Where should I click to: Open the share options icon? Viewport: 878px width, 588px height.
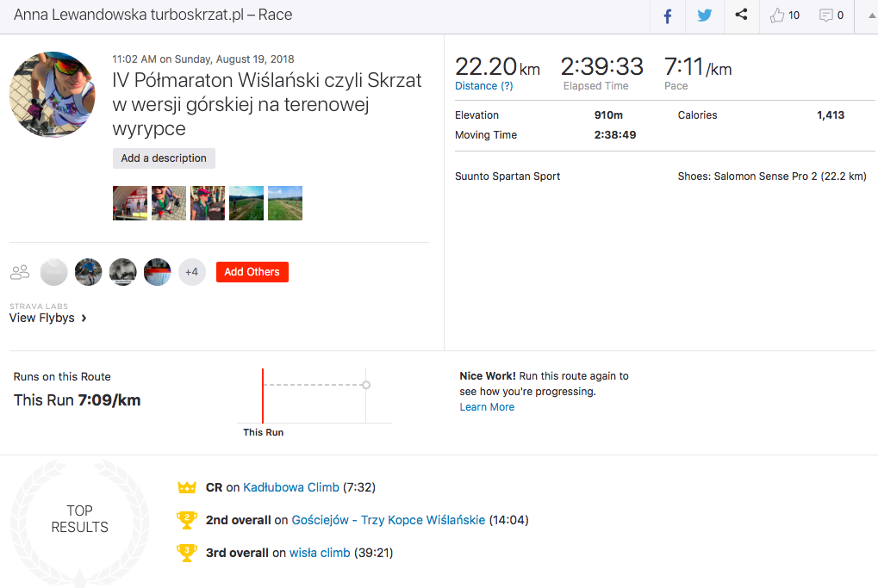point(741,15)
